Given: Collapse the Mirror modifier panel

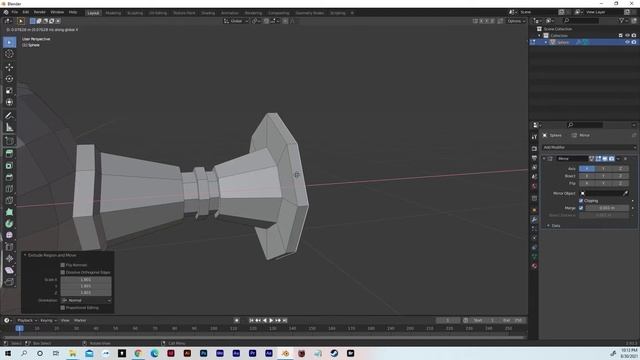Looking at the screenshot, I should click(x=544, y=159).
